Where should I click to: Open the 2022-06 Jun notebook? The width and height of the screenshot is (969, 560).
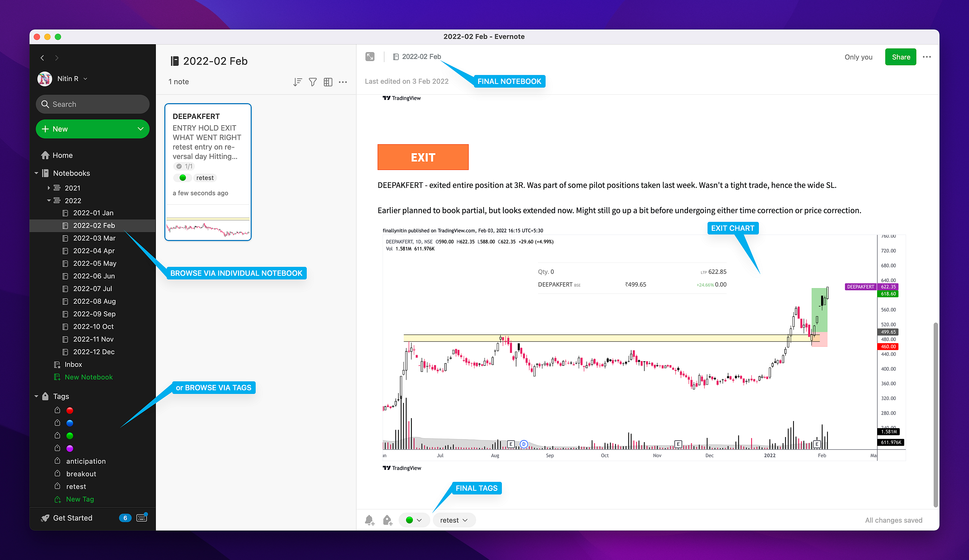(x=94, y=276)
